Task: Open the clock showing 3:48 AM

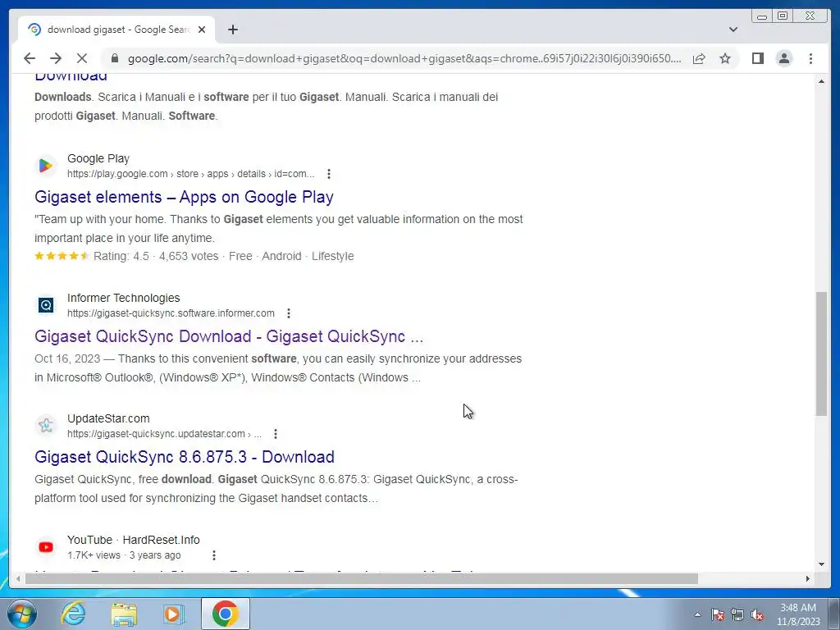Action: (798, 614)
